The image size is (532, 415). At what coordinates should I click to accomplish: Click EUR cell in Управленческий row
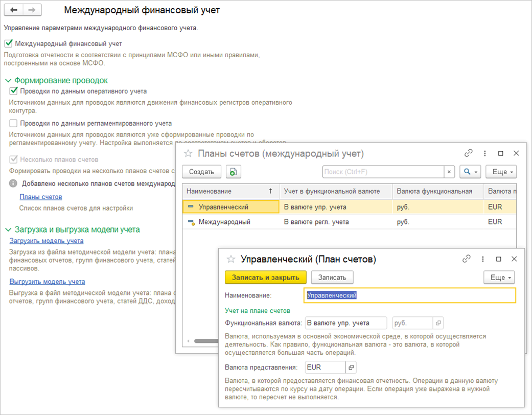(x=500, y=206)
